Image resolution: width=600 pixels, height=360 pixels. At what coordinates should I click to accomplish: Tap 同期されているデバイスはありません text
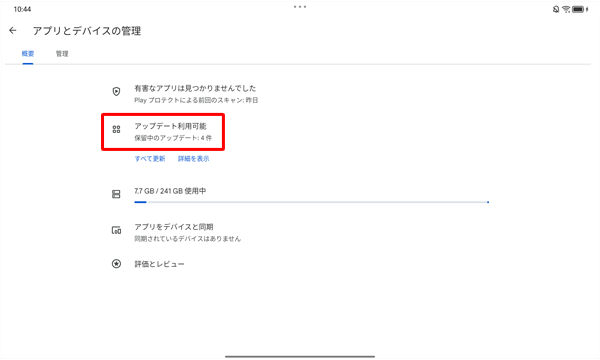[x=188, y=239]
